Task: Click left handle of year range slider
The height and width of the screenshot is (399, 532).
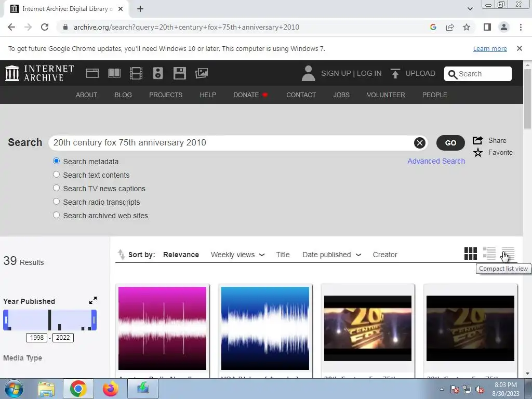Action: point(6,320)
